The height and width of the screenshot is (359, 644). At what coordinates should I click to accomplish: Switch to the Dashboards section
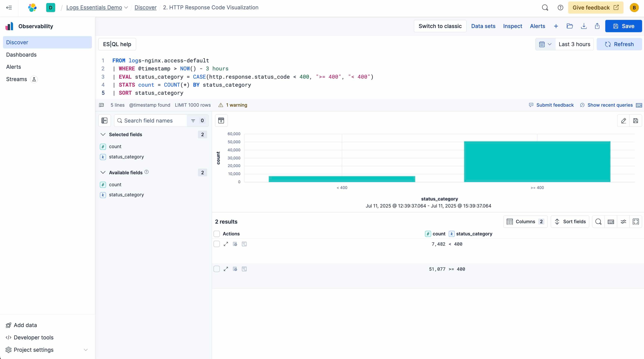click(21, 55)
